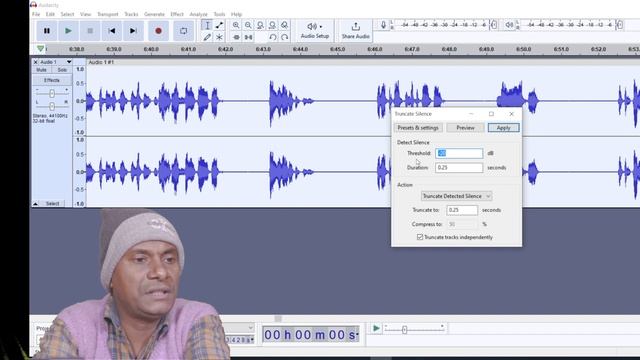Image resolution: width=640 pixels, height=360 pixels.
Task: Open the Select menu
Action: coord(67,14)
